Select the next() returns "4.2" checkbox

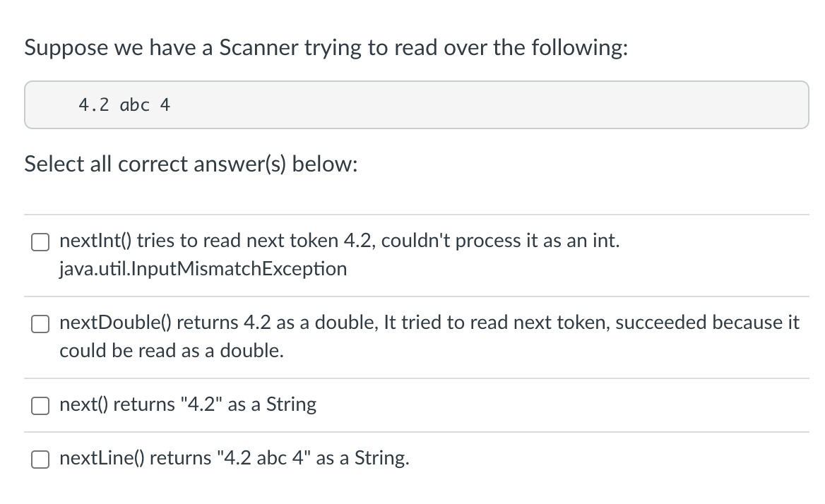(x=40, y=406)
